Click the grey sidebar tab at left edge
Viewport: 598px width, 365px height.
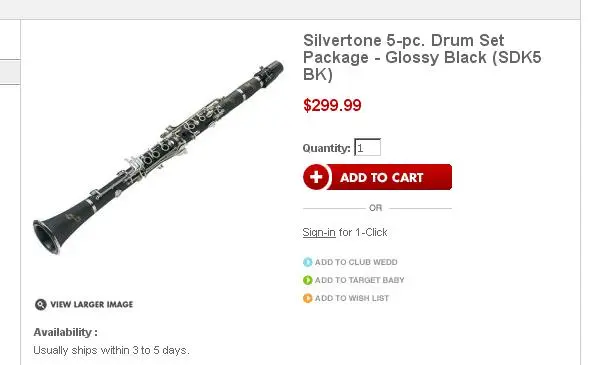pyautogui.click(x=10, y=72)
